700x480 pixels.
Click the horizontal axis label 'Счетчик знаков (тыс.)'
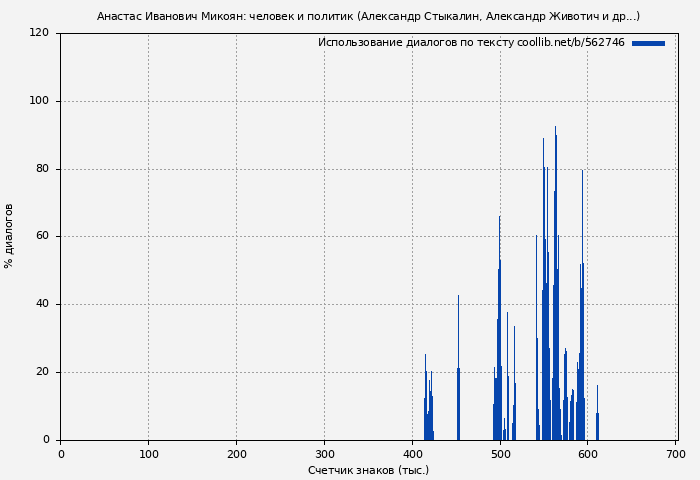(368, 470)
